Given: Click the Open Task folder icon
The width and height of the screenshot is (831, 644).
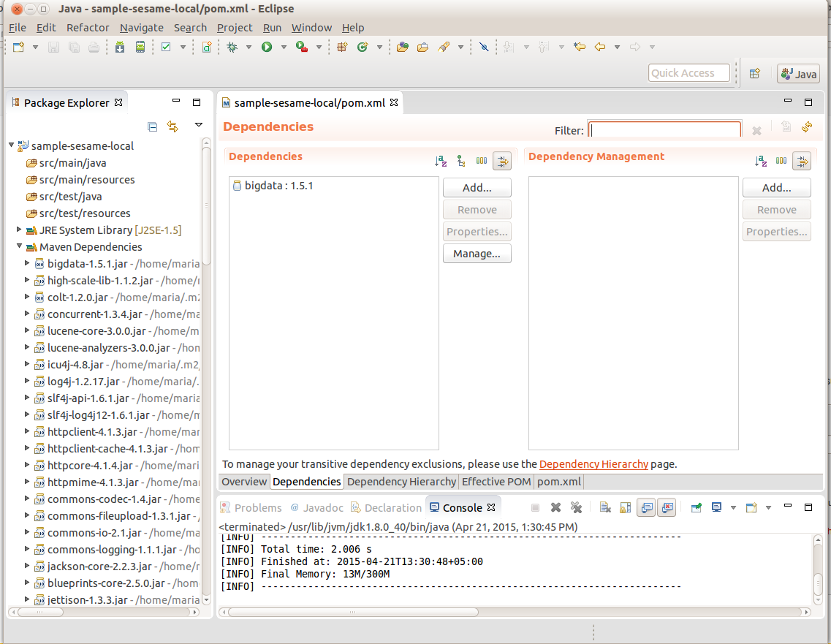Looking at the screenshot, I should (x=423, y=48).
